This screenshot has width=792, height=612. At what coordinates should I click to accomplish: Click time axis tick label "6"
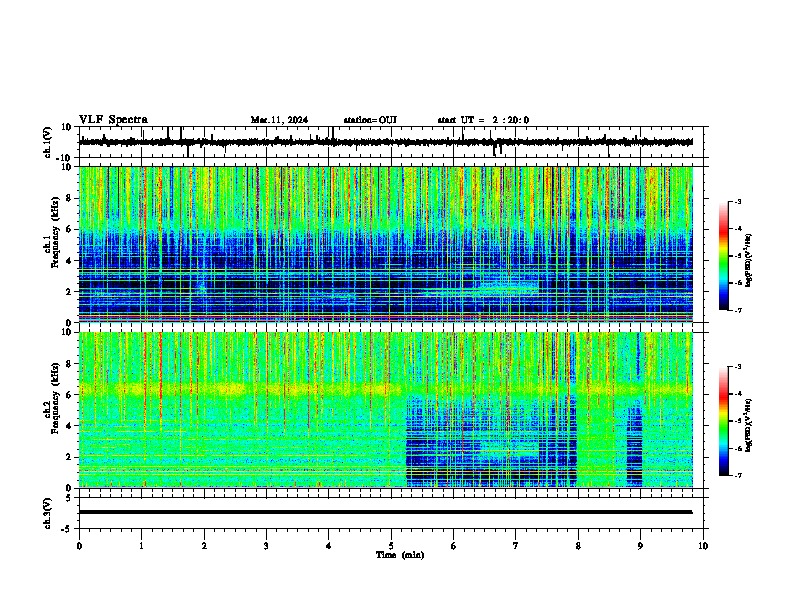pos(454,546)
